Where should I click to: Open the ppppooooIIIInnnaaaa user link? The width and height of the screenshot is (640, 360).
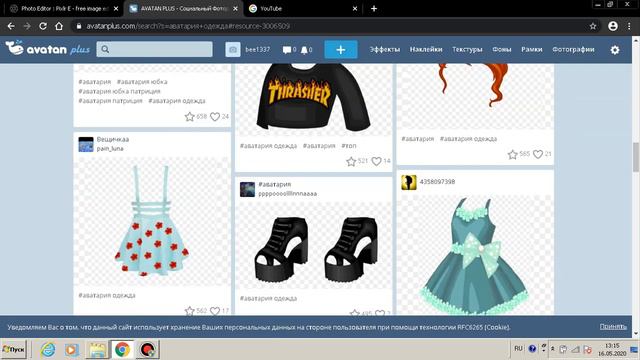(288, 193)
